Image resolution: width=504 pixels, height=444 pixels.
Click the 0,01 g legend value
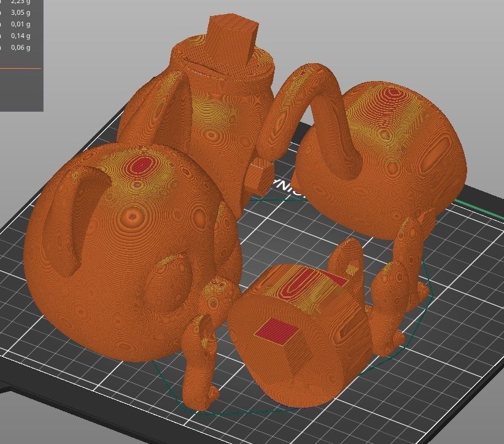click(x=21, y=24)
